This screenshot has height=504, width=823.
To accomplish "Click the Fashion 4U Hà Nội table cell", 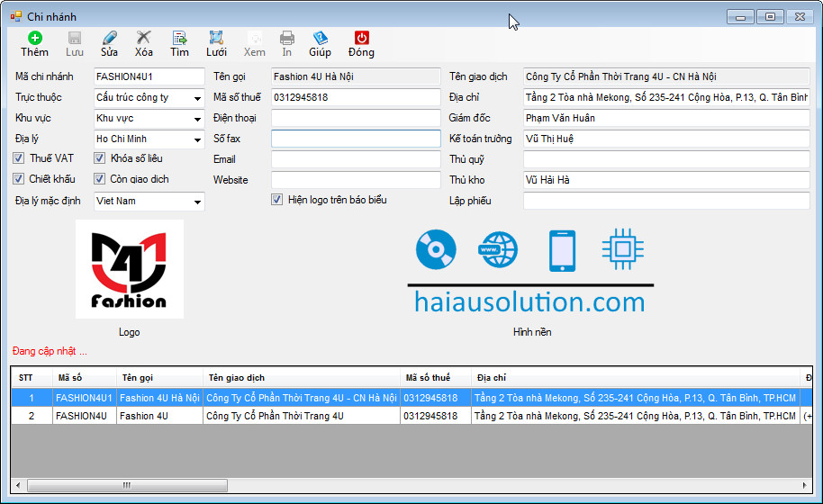I will [159, 398].
